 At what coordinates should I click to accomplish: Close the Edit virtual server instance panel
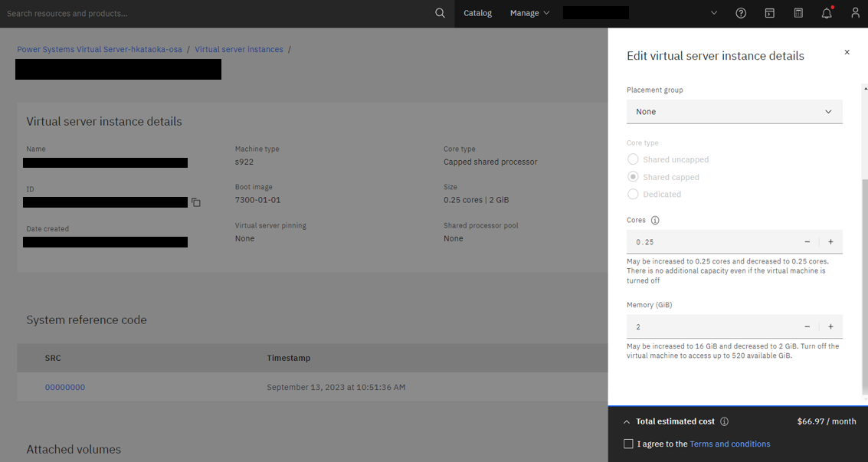(x=847, y=52)
